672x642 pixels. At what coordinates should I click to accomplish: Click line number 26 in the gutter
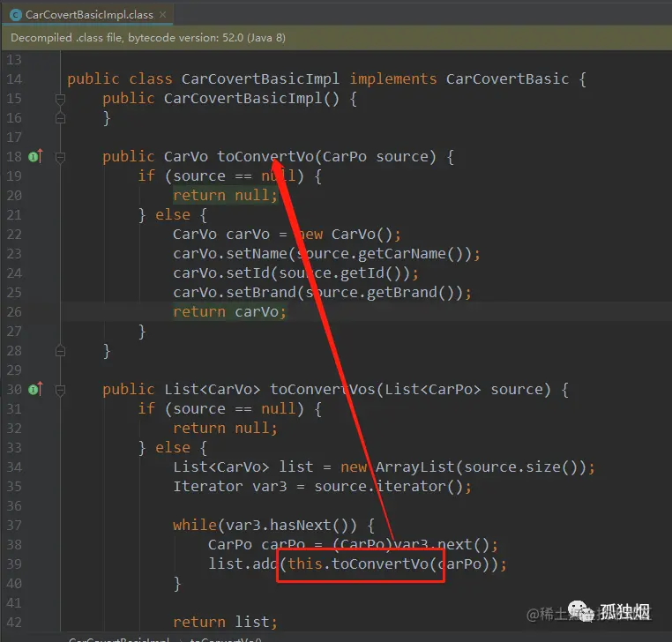[14, 312]
